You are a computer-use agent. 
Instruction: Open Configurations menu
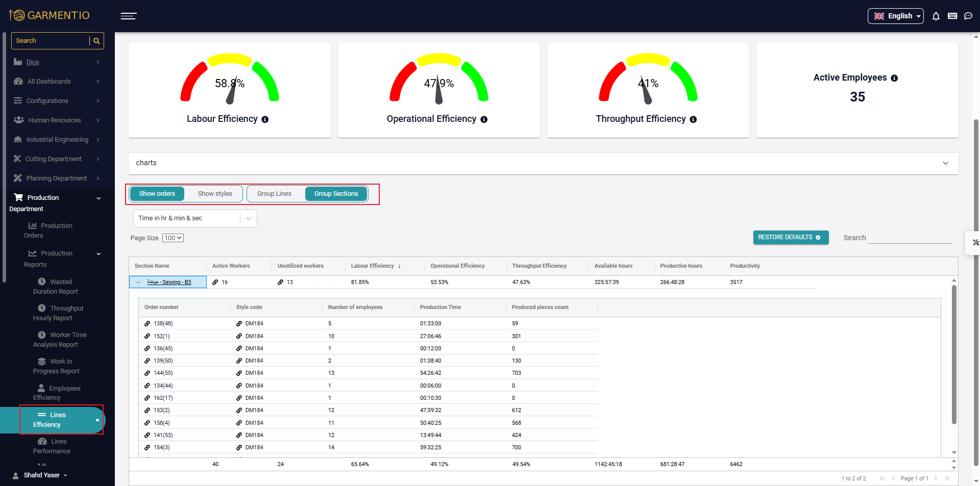point(56,101)
